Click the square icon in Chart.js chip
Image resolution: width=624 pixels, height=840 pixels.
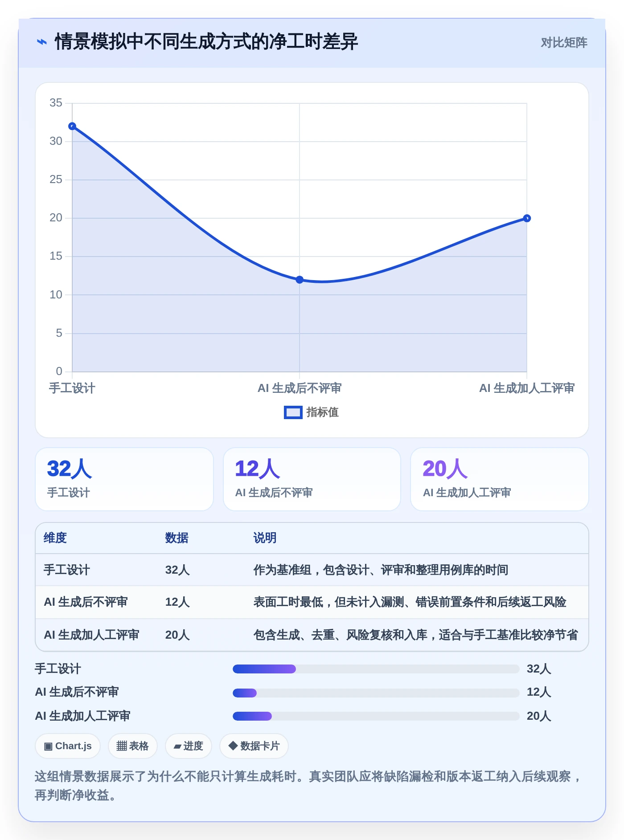48,746
